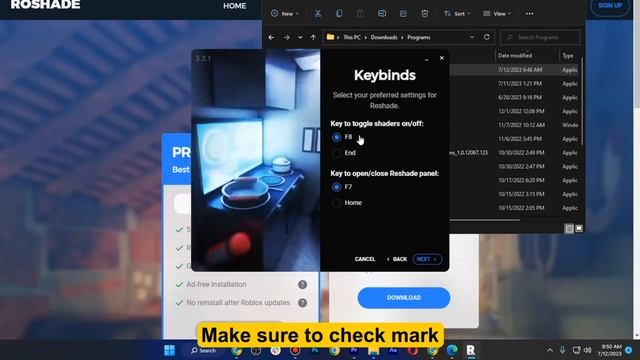
Task: Click NEXT in the Keybinds dialog
Action: tap(427, 259)
